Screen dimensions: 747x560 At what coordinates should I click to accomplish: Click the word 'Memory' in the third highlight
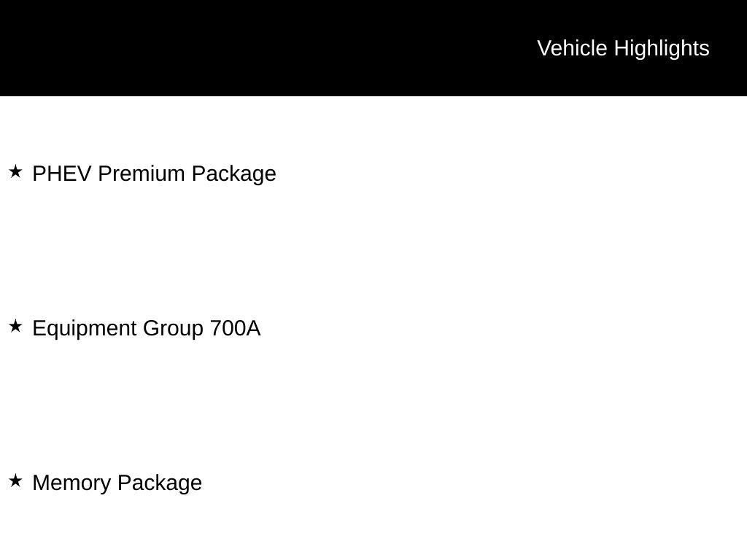pos(71,483)
